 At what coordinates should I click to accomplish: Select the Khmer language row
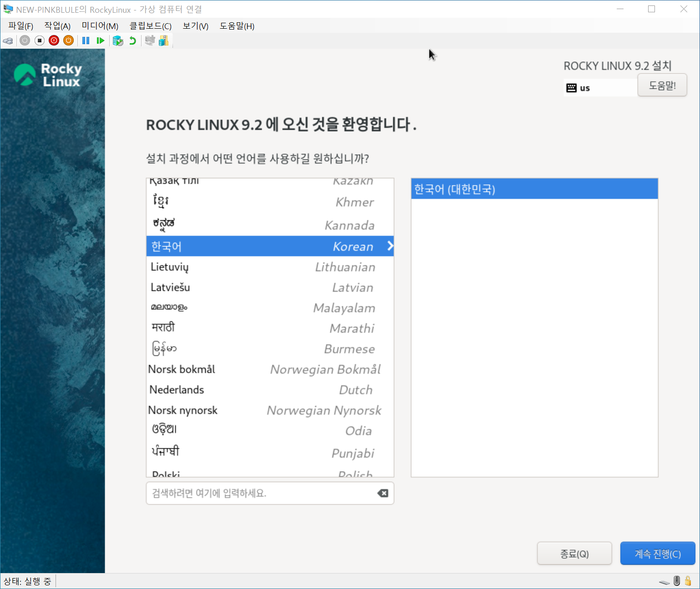click(270, 202)
